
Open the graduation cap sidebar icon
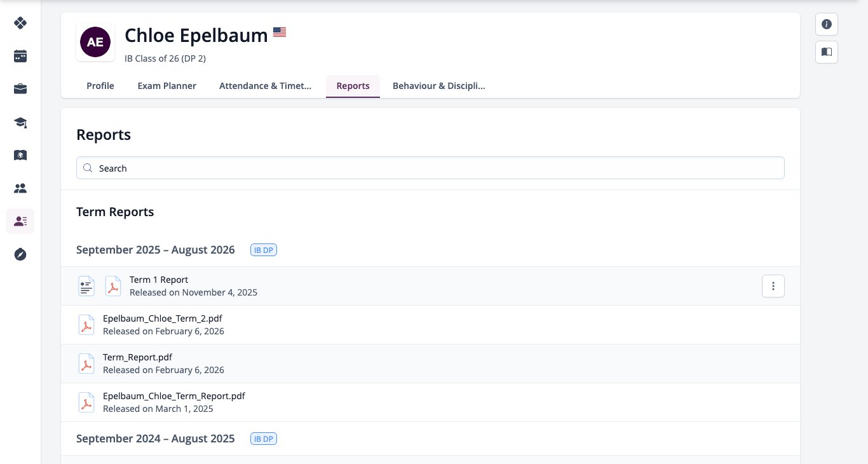(x=20, y=122)
